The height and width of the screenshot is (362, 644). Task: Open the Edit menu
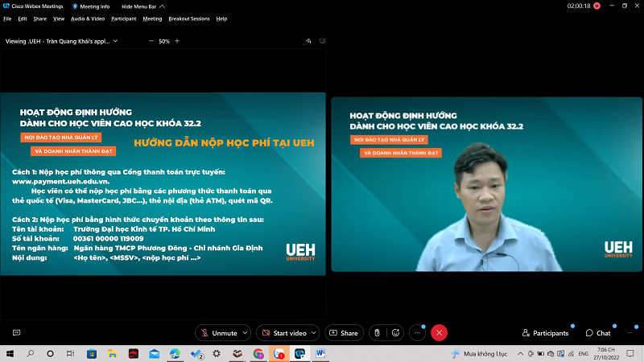tap(23, 19)
